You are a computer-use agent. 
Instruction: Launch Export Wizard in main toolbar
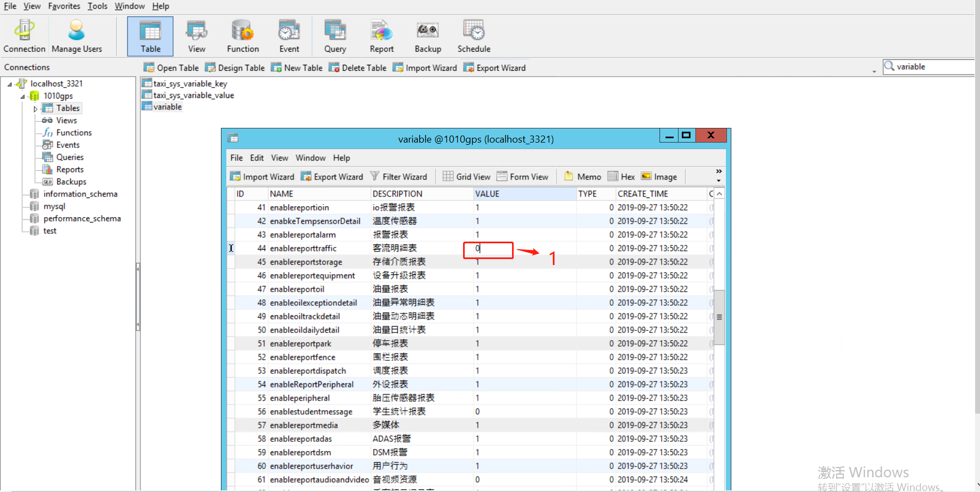[x=495, y=67]
